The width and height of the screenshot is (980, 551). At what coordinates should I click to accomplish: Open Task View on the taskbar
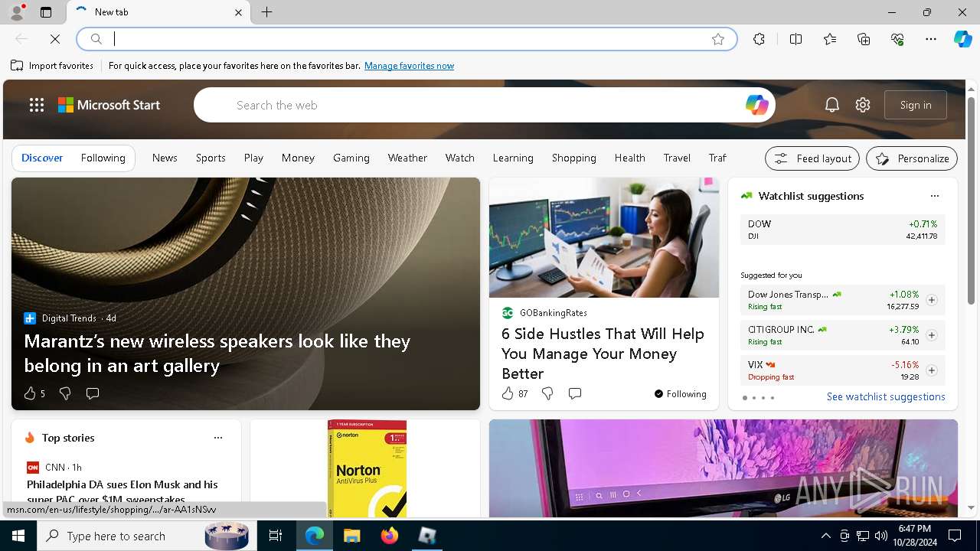276,536
